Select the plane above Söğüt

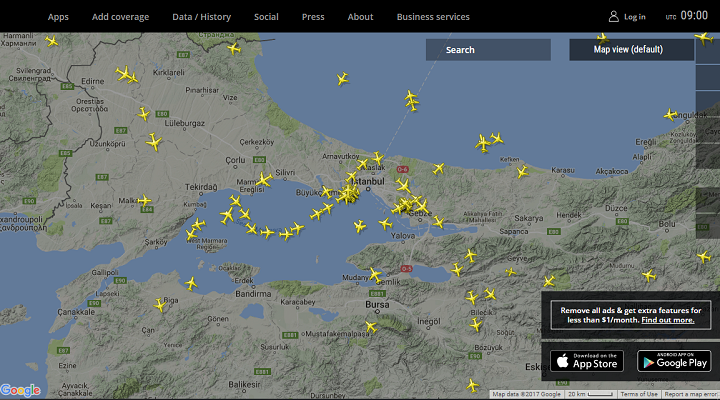click(x=476, y=325)
